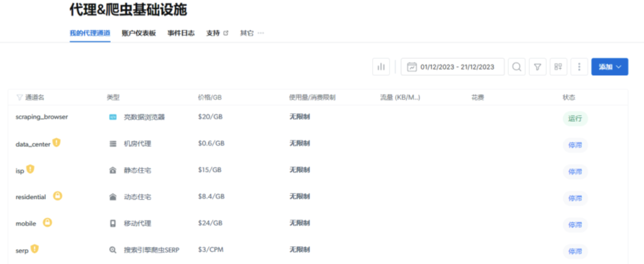Switch to 账户仪表板 tab

139,33
